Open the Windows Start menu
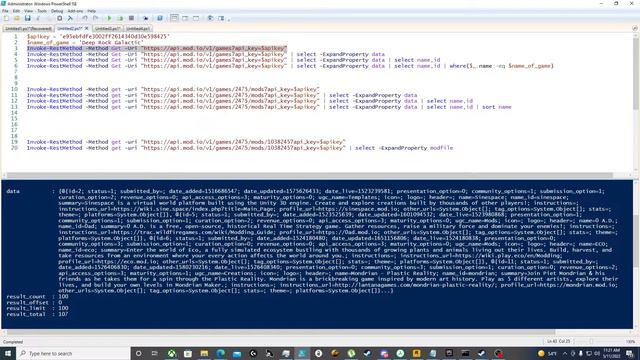640x360 pixels. pyautogui.click(x=8, y=353)
